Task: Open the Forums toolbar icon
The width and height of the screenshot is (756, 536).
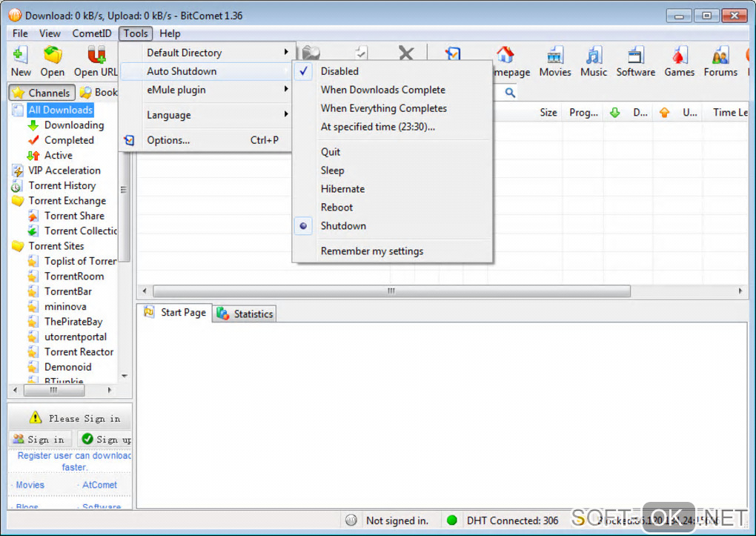Action: click(720, 55)
